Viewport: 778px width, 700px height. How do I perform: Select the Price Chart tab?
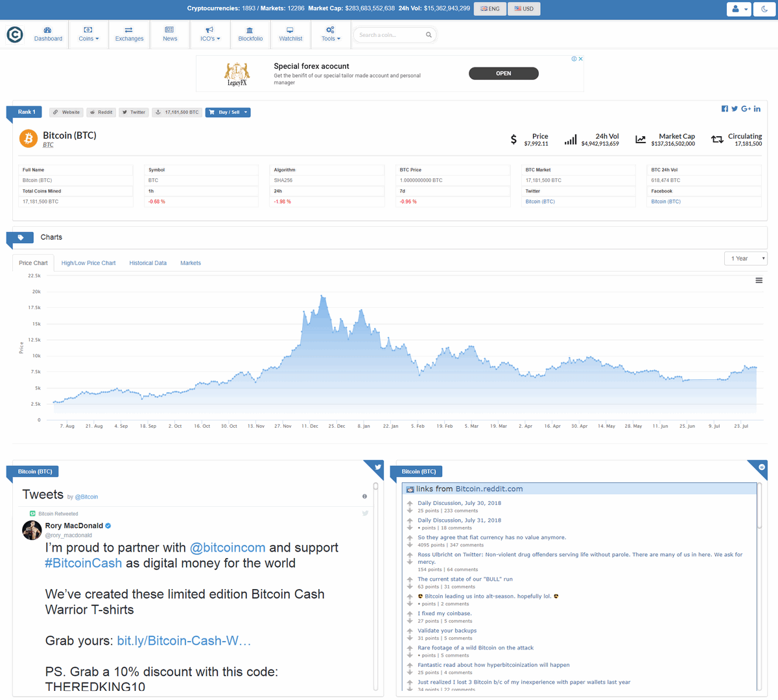click(x=33, y=263)
